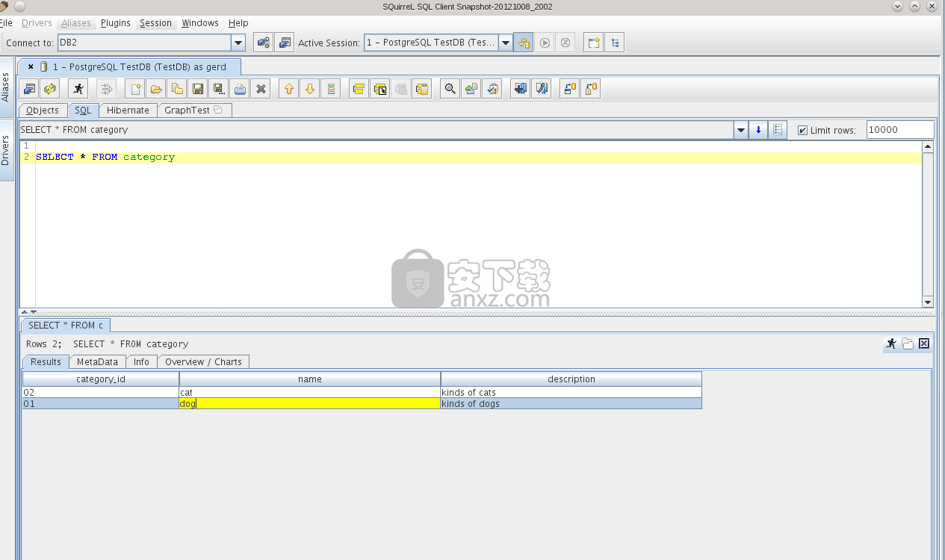Close the PostgreSQL TestDB session tab
This screenshot has height=560, width=945.
tap(31, 66)
